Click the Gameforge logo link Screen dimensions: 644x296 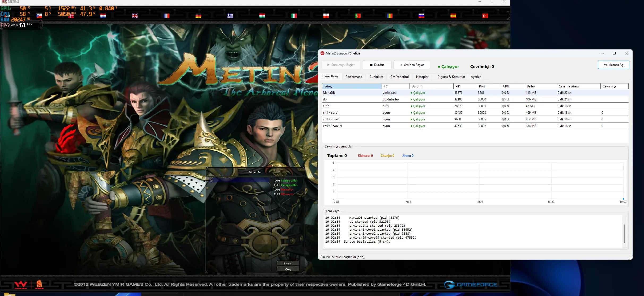pyautogui.click(x=470, y=285)
